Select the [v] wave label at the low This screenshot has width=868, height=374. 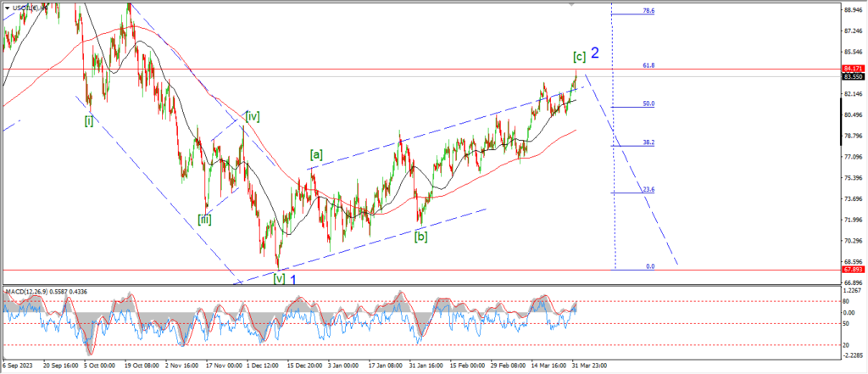(278, 277)
